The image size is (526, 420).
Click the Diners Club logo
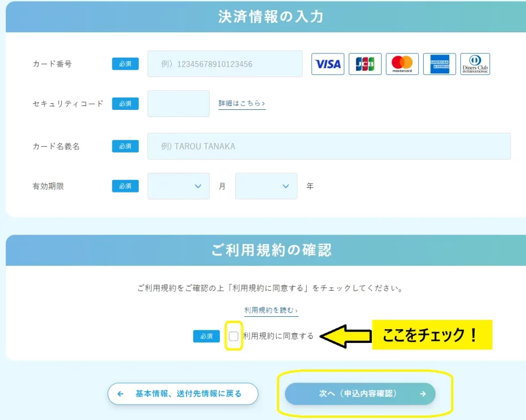click(475, 64)
